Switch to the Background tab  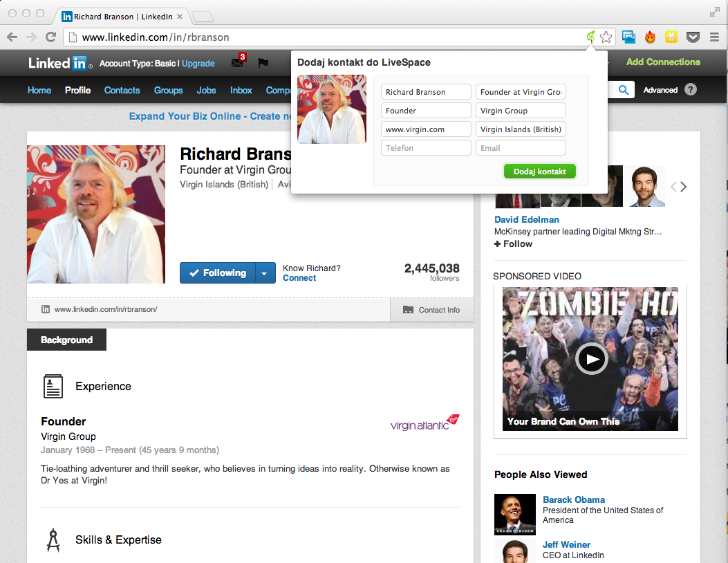(x=66, y=340)
